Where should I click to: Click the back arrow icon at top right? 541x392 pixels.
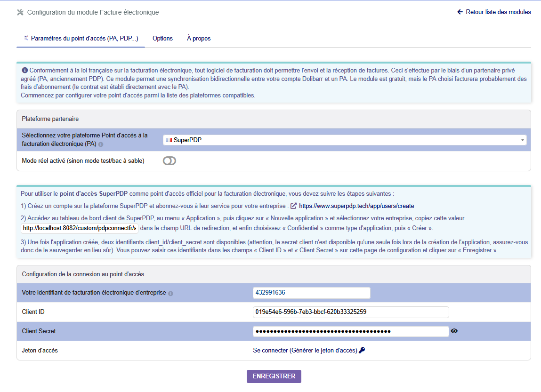coord(460,12)
